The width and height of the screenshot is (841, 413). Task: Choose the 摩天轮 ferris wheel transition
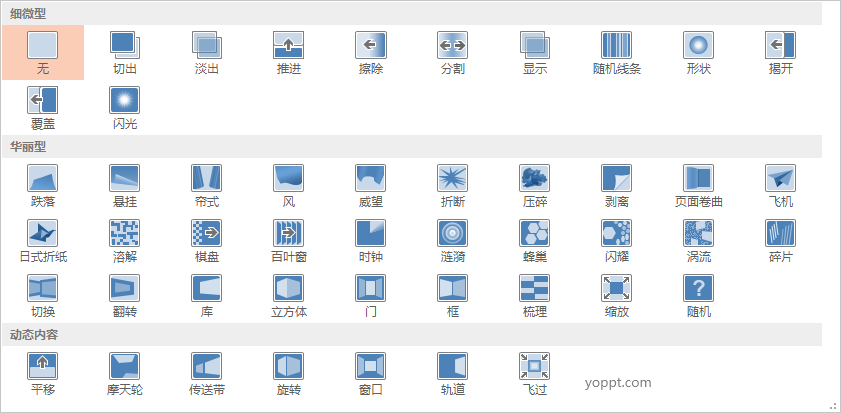click(125, 372)
